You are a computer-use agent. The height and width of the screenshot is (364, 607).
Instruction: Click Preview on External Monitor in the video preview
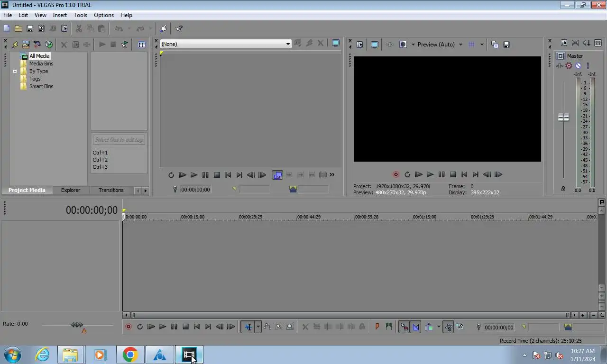pos(374,45)
